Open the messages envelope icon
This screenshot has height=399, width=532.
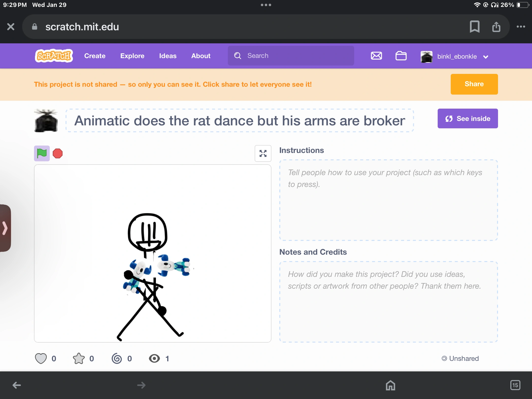[376, 56]
